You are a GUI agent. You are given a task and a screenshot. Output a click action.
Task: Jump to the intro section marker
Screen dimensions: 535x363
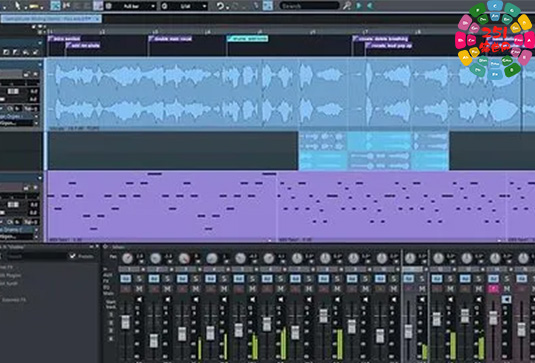pyautogui.click(x=65, y=39)
